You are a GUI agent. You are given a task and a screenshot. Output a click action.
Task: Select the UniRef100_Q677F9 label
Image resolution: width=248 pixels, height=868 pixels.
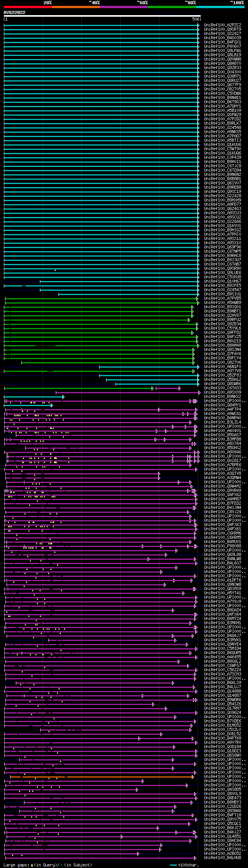222,85
